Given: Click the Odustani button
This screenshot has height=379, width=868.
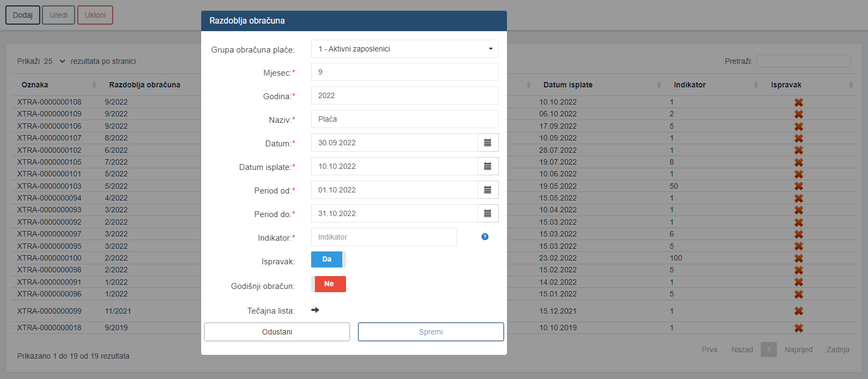Looking at the screenshot, I should click(277, 332).
